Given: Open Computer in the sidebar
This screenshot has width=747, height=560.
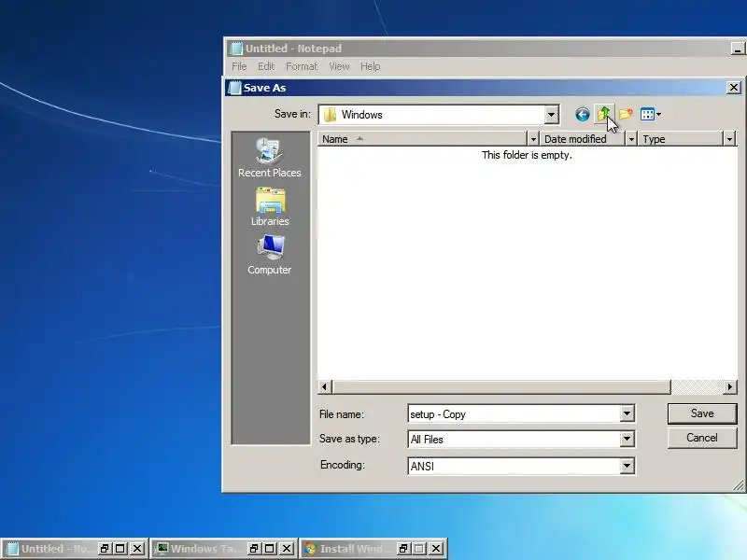Looking at the screenshot, I should pos(270,255).
